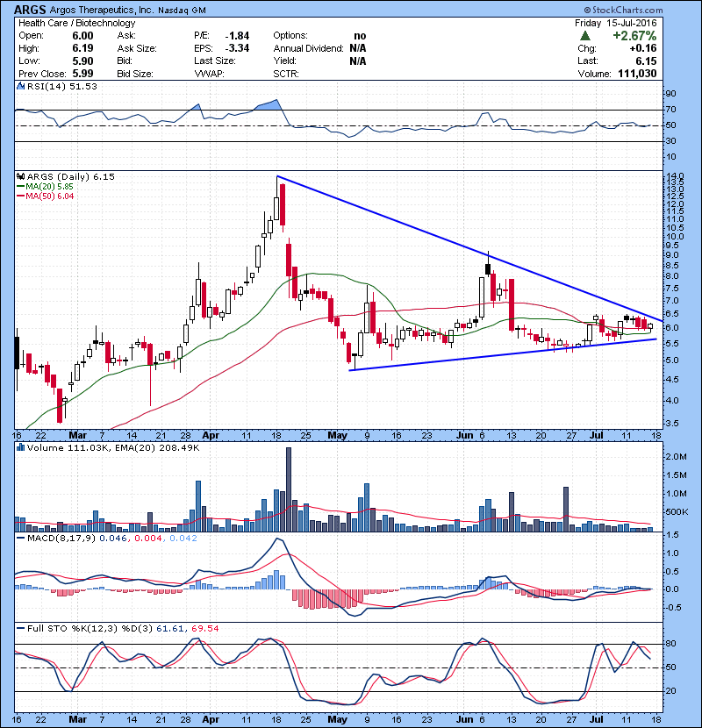Click the Options value no

tap(360, 36)
